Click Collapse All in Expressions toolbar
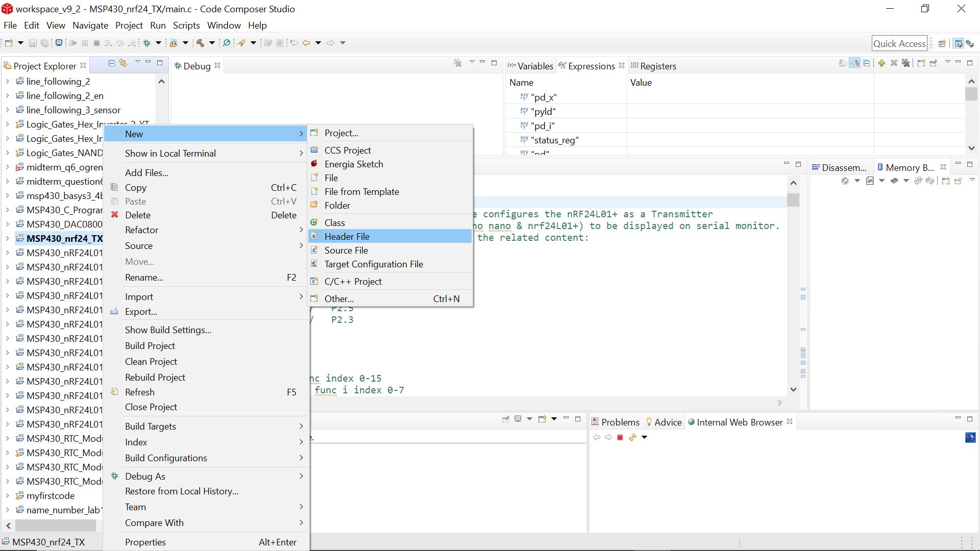Screen dimensions: 980x551 (867, 63)
